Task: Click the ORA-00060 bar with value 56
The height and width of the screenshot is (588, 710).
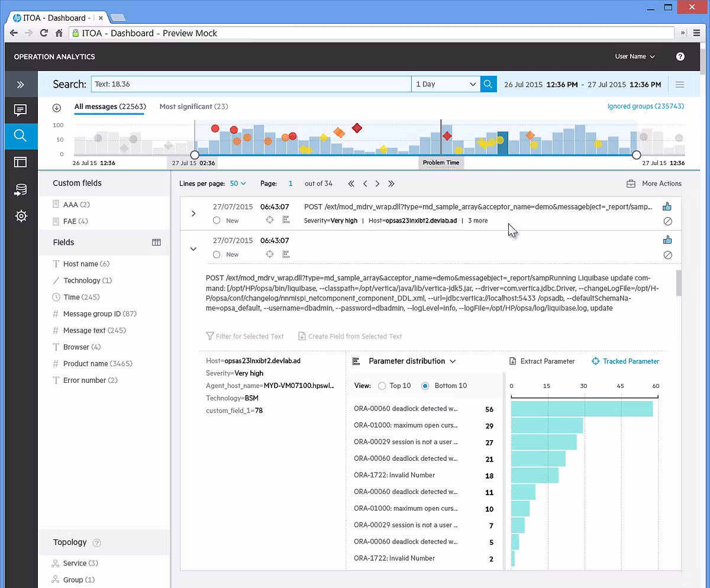Action: click(x=582, y=409)
